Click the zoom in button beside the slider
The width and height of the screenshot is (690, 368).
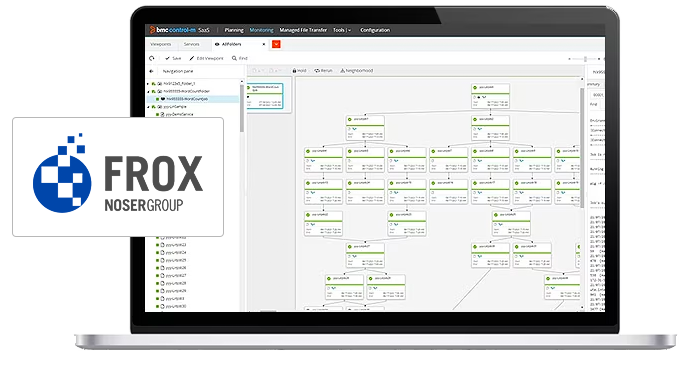point(599,59)
